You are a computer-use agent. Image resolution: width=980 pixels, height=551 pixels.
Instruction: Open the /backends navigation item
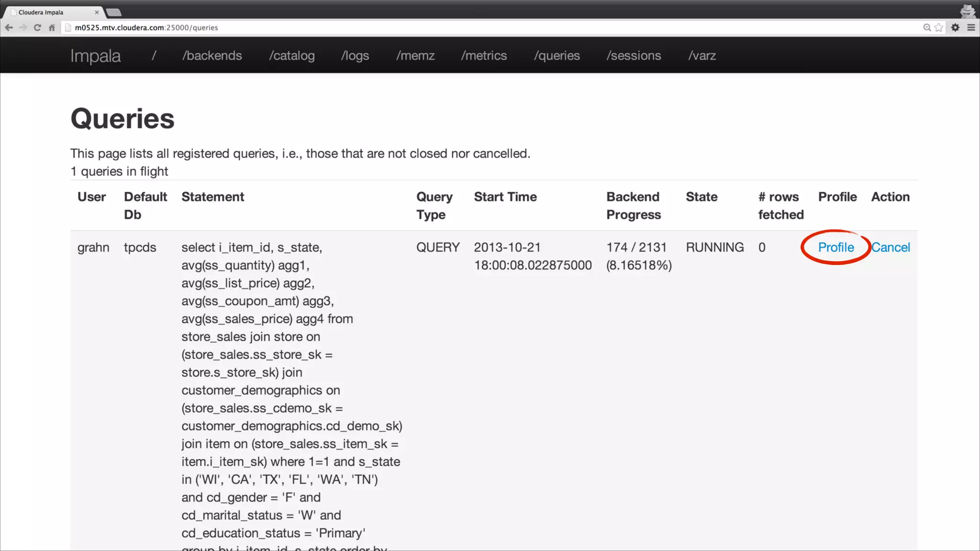tap(212, 55)
